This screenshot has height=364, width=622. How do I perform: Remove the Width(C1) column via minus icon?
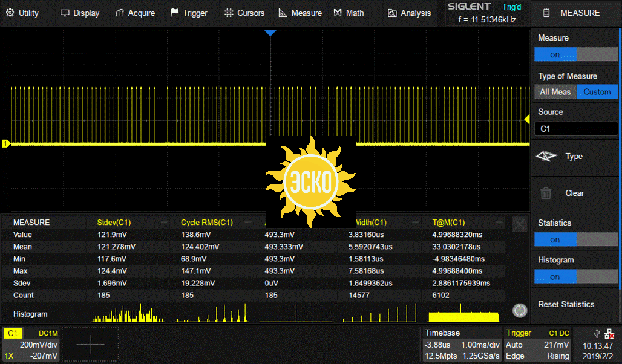point(416,223)
